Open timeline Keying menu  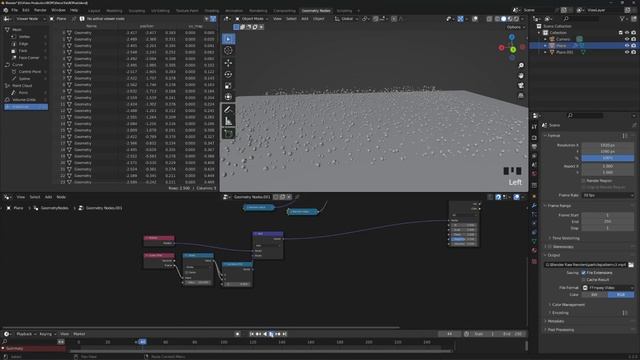(47, 334)
